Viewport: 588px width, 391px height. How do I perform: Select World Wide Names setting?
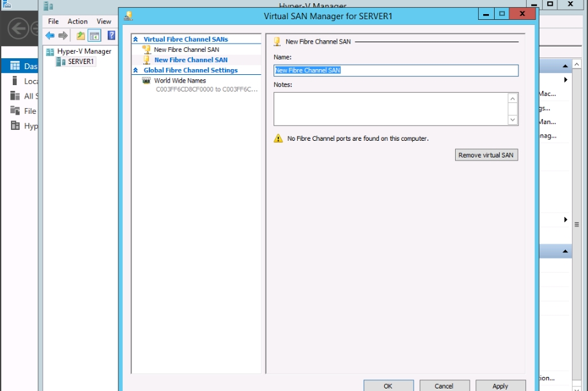click(180, 81)
